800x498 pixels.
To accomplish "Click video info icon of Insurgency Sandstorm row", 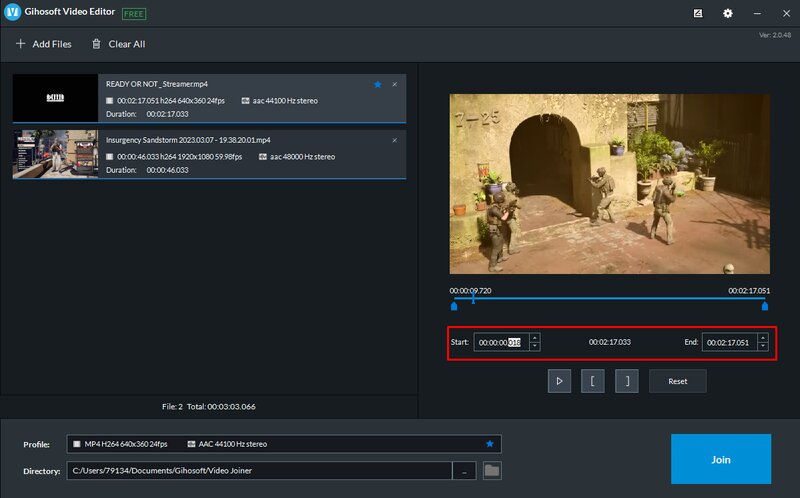I will [109, 157].
